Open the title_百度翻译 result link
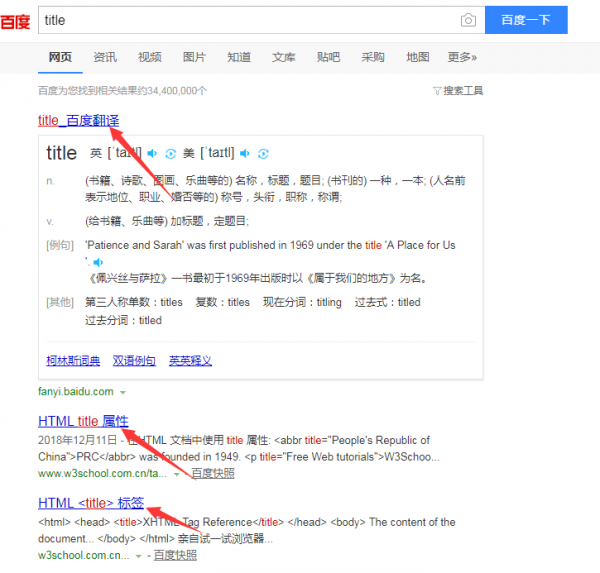 tap(78, 121)
